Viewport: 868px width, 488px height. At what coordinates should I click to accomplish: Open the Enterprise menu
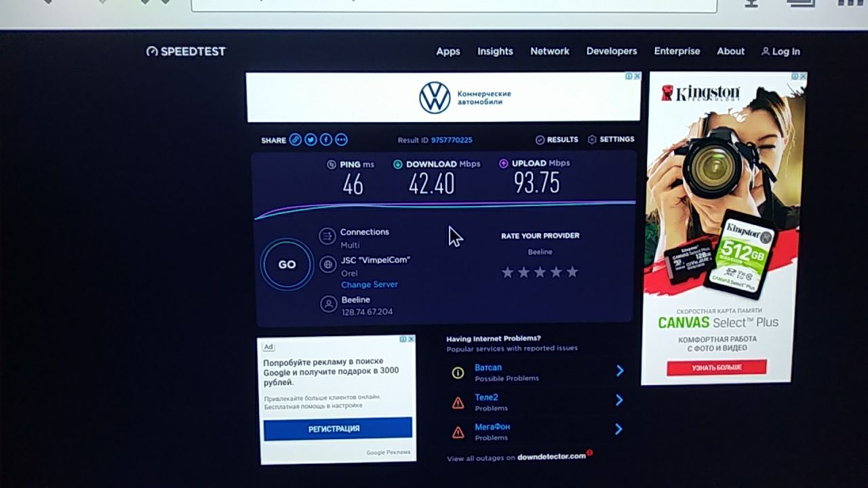point(677,52)
